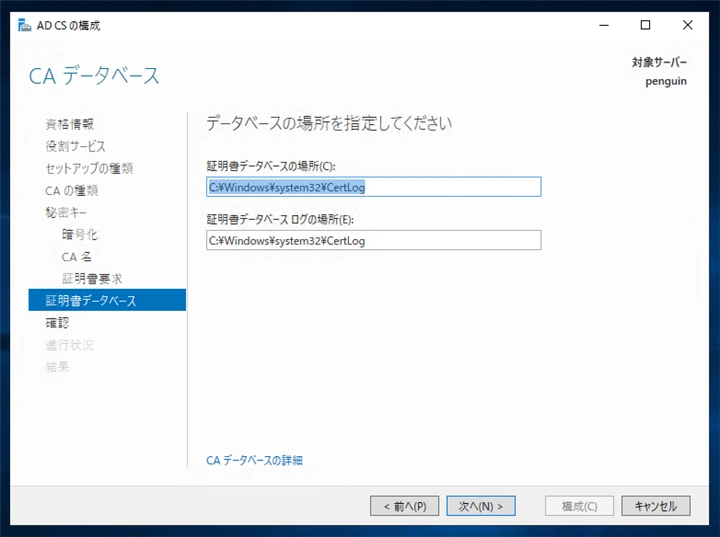The width and height of the screenshot is (720, 537).
Task: Minimize the AD CS の構成 window
Action: point(604,25)
